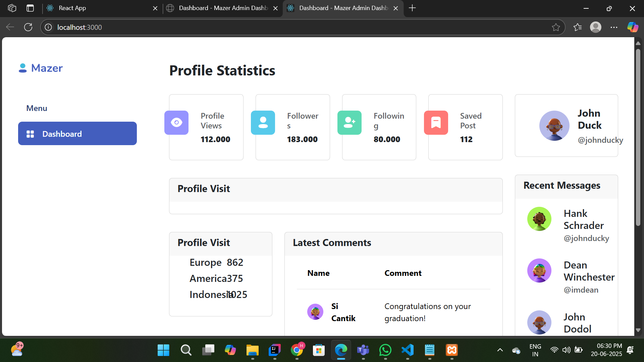This screenshot has height=362, width=644.
Task: Open a new browser tab
Action: [413, 8]
